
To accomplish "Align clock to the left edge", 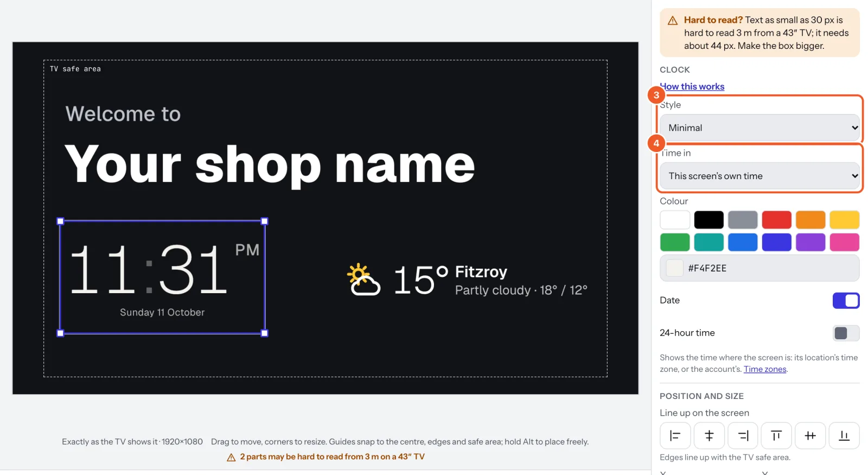I will pos(675,435).
